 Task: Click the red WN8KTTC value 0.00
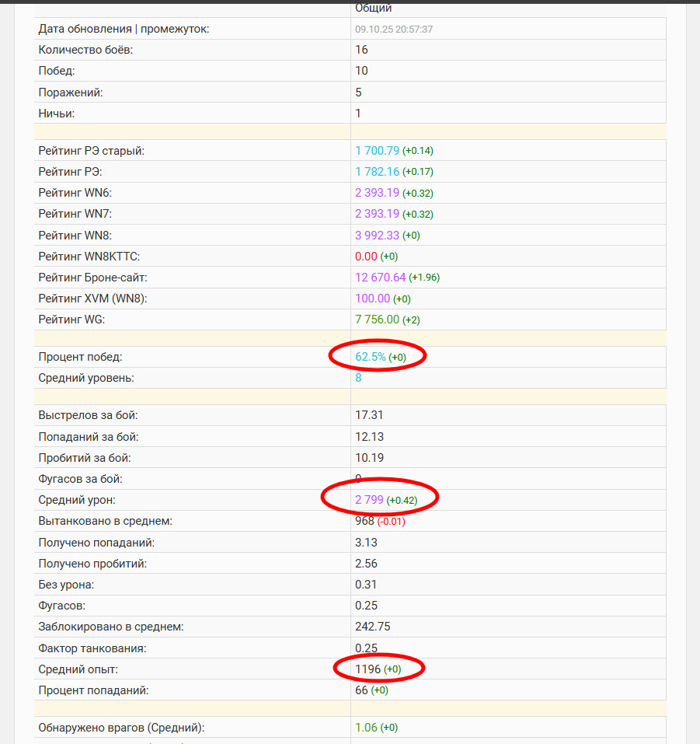[366, 256]
